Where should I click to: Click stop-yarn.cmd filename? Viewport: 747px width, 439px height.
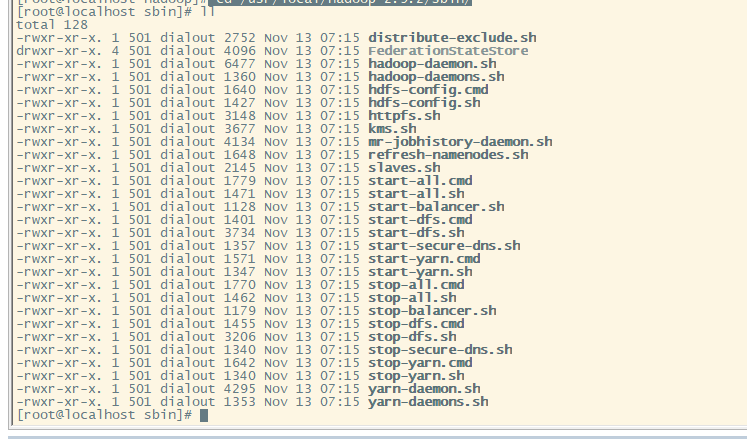pos(420,362)
